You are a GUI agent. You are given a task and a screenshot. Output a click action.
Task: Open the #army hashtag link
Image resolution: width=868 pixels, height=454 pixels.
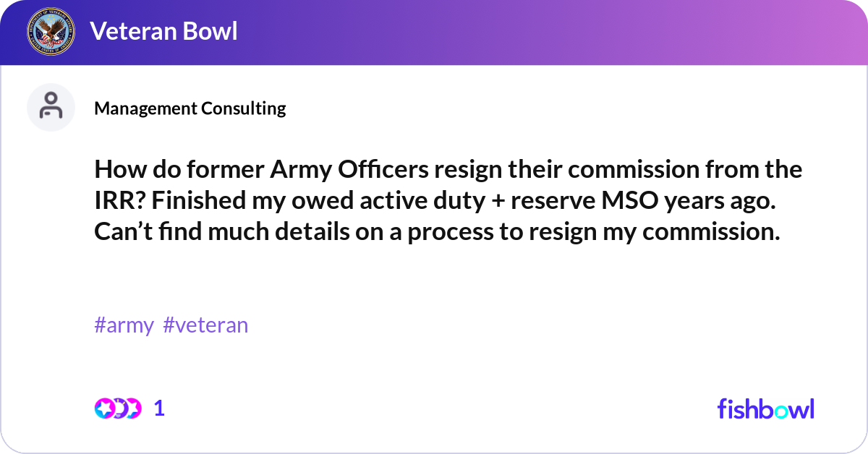(124, 325)
